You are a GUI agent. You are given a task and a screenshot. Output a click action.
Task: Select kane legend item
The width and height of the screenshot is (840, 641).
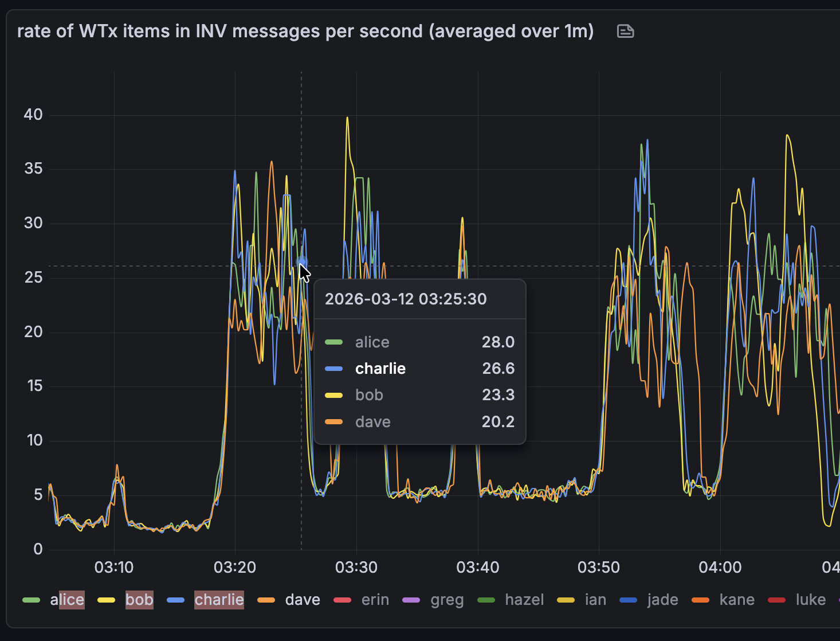pos(737,600)
